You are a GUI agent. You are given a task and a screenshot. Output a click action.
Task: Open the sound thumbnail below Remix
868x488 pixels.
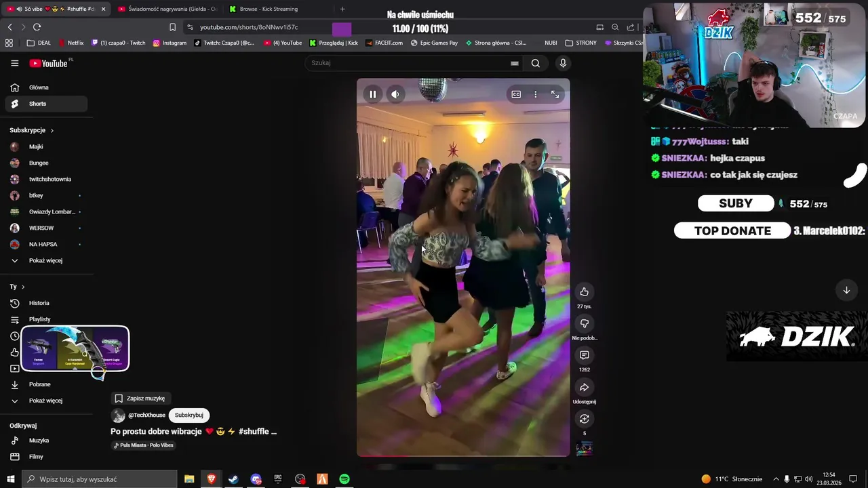(584, 449)
